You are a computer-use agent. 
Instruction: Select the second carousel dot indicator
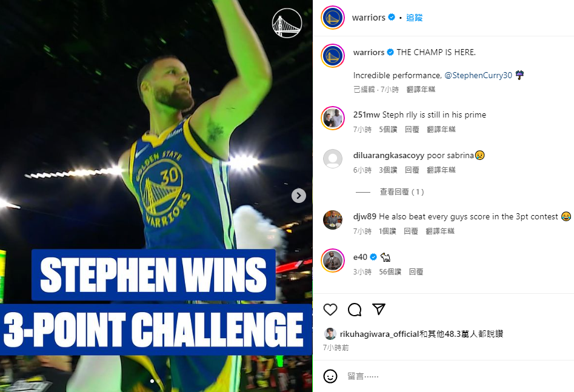[x=158, y=381]
